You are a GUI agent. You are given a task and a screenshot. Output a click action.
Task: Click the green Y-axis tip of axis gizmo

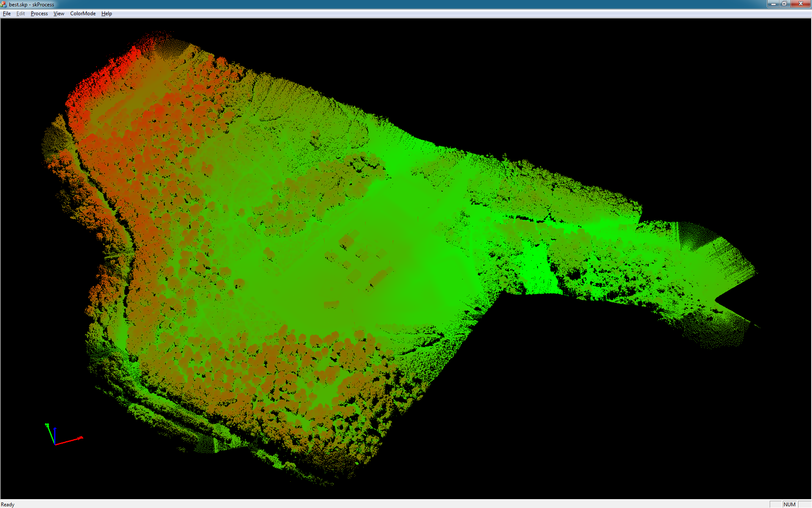pyautogui.click(x=47, y=425)
